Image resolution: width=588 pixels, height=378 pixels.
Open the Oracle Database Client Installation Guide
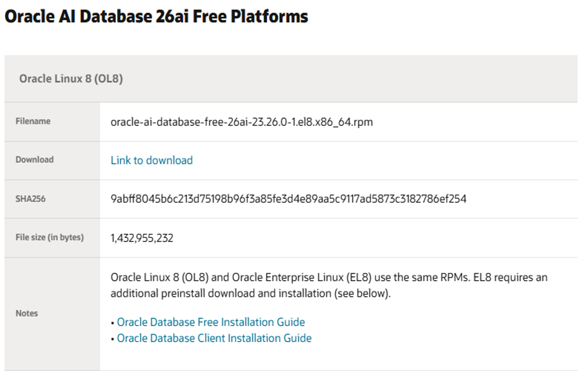pos(214,338)
